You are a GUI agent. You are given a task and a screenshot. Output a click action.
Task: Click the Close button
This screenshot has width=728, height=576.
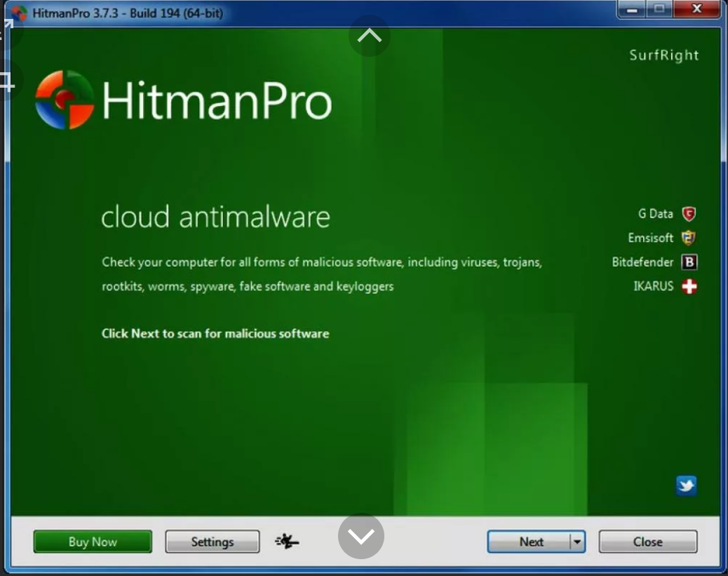coord(647,542)
